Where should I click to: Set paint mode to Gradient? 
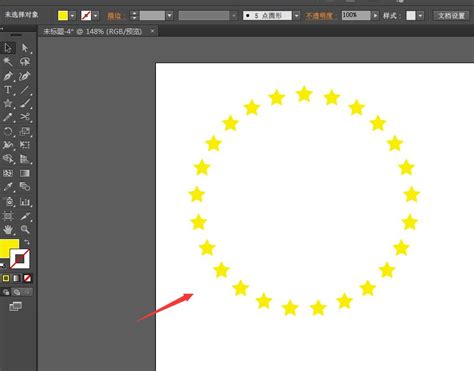[16, 278]
